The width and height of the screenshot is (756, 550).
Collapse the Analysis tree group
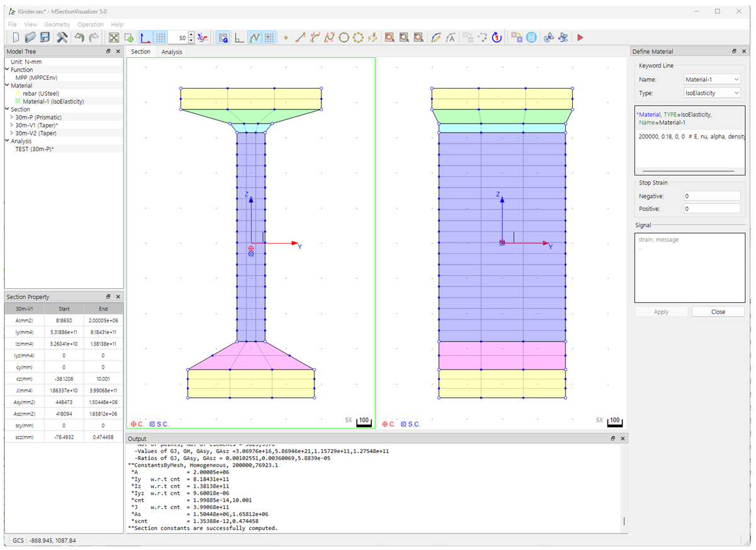coord(8,142)
